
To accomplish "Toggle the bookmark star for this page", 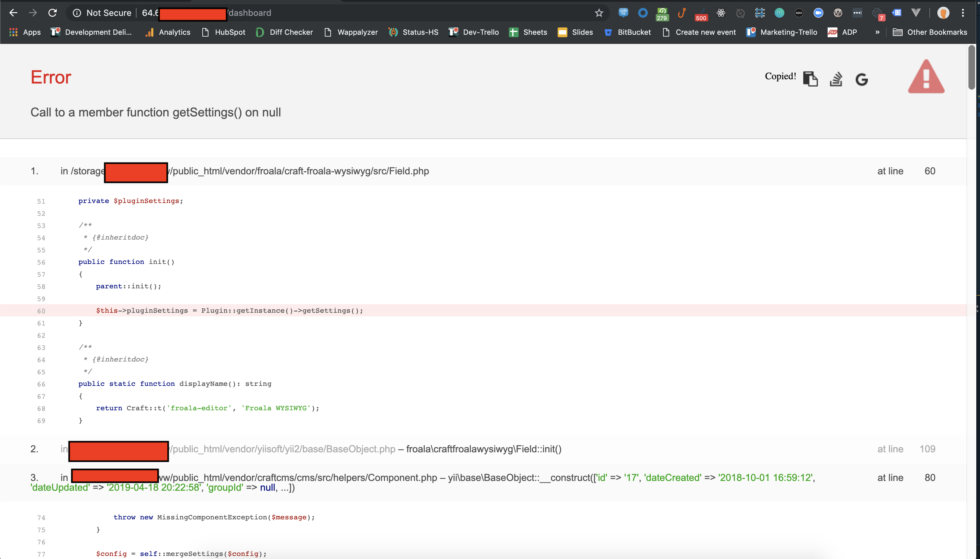I will (598, 13).
